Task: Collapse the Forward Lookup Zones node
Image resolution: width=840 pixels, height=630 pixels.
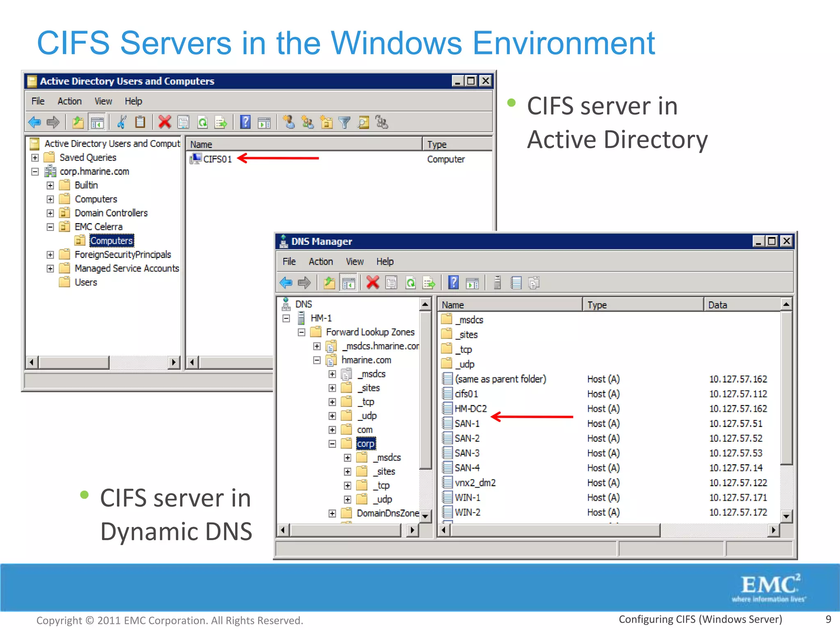Action: tap(301, 332)
